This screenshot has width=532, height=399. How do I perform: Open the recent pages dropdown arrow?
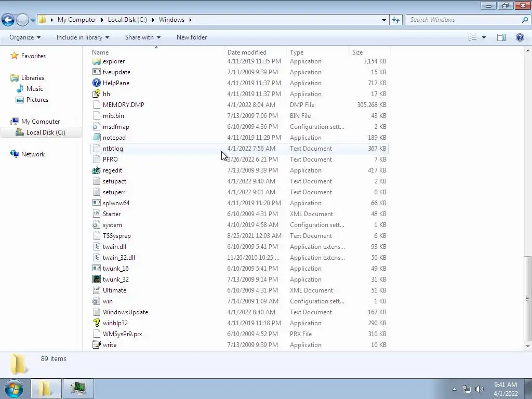pos(33,20)
